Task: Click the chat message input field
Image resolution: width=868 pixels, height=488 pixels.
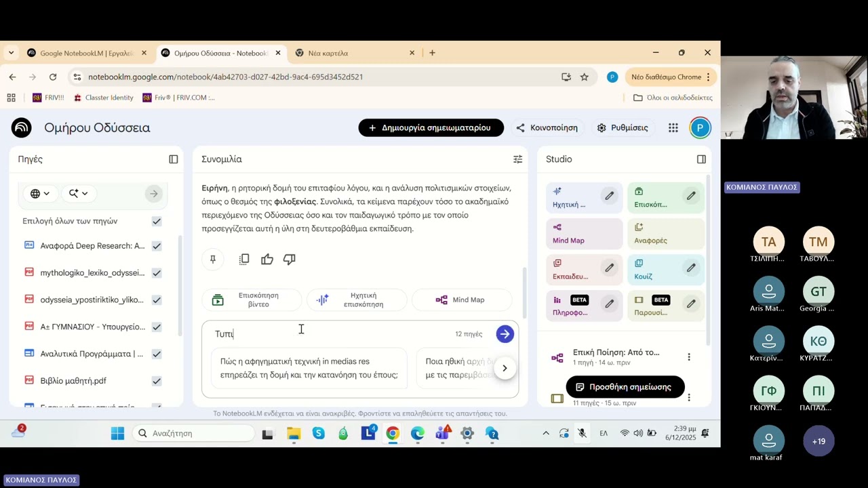Action: click(332, 333)
